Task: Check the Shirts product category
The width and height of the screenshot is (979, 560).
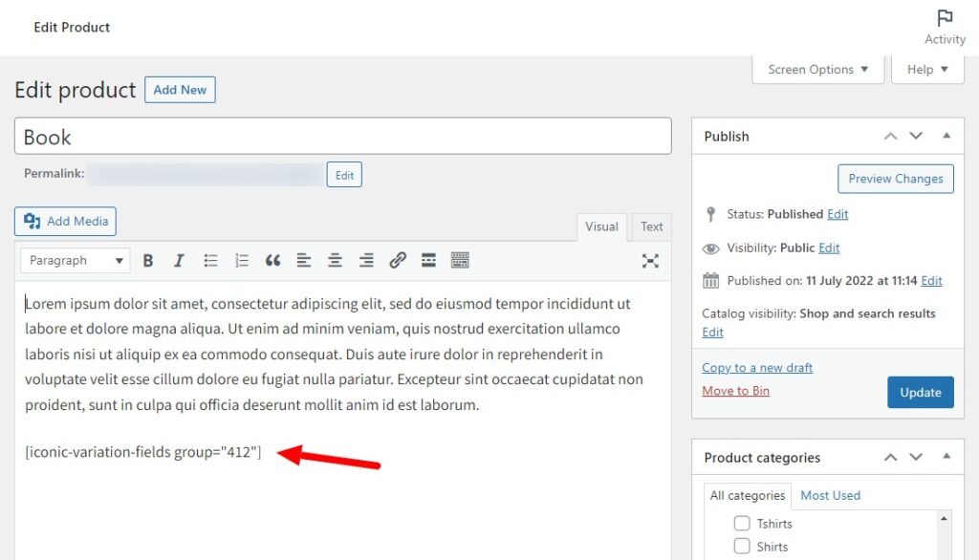Action: click(742, 547)
